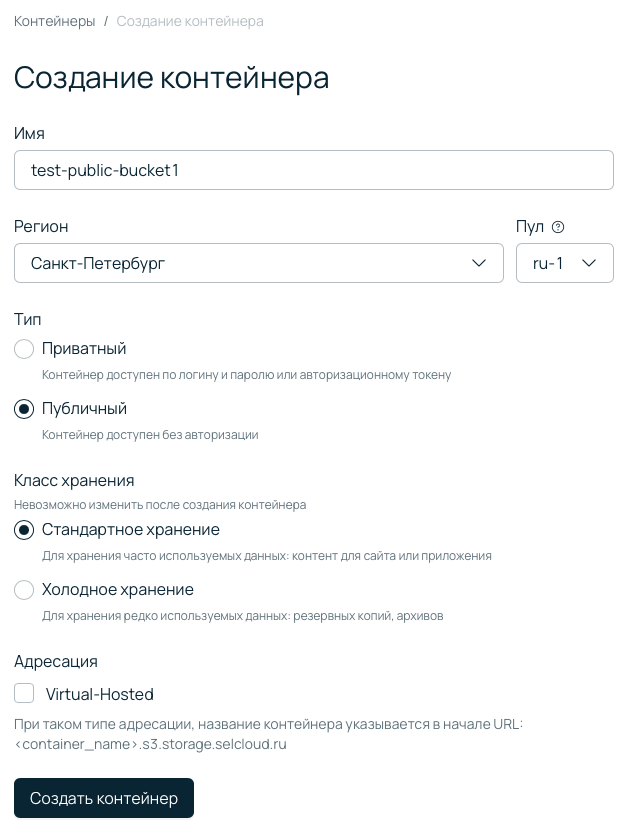Click the dropdown arrow inside the Пул field

[589, 263]
